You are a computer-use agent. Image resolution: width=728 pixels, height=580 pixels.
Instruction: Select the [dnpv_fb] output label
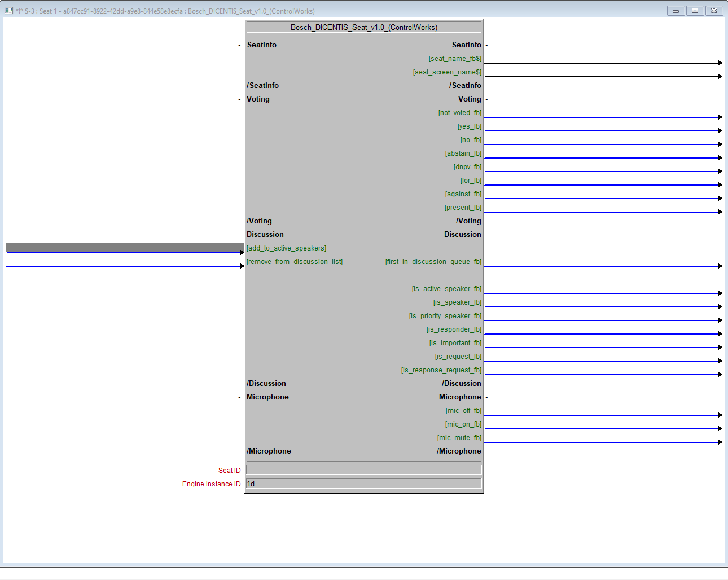pyautogui.click(x=467, y=167)
